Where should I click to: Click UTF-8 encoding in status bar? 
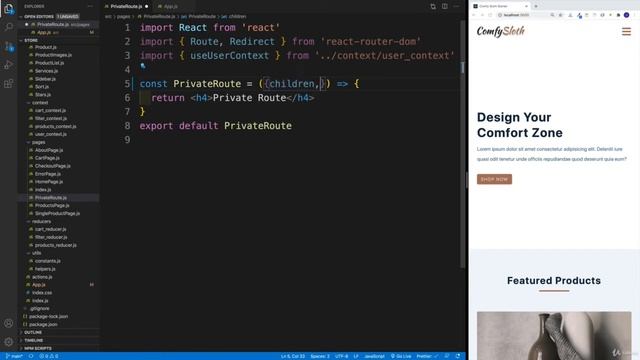coord(341,356)
